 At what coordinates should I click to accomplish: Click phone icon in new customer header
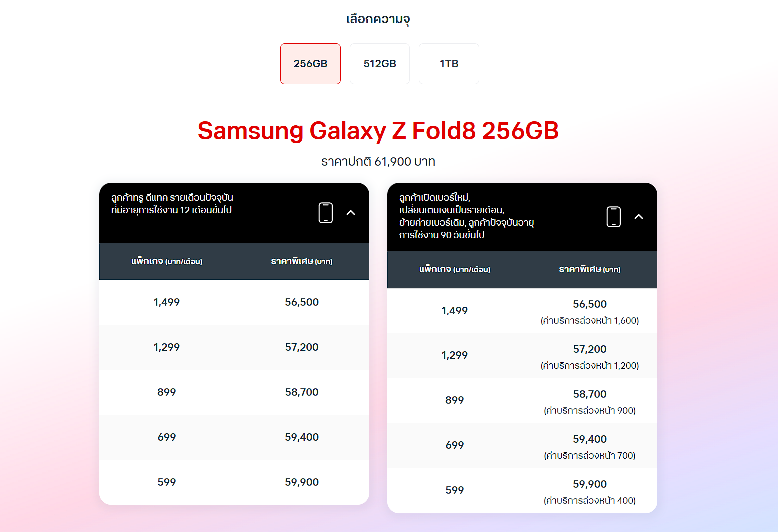pos(614,217)
